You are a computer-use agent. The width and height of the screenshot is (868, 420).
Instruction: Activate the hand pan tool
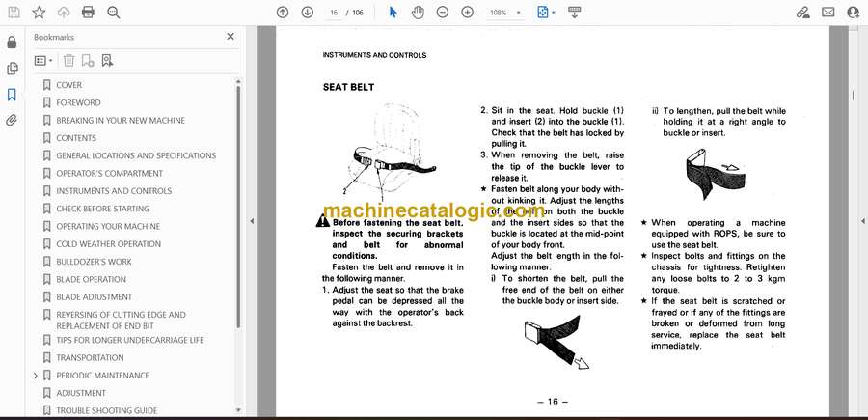coord(418,13)
